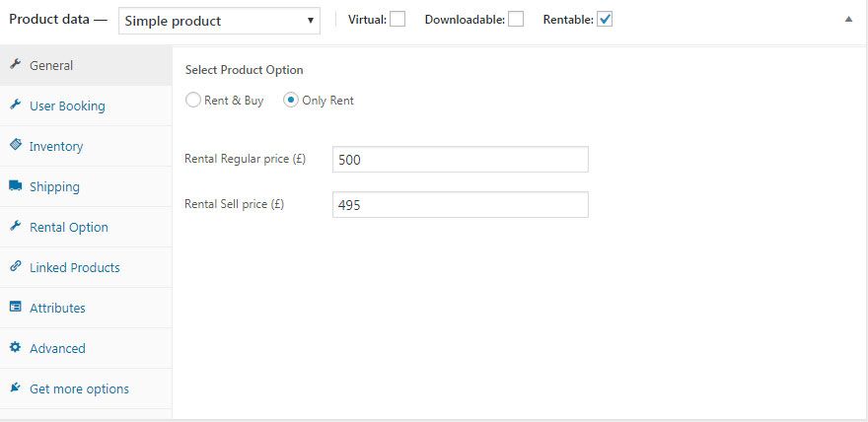The width and height of the screenshot is (868, 422).
Task: Collapse the Product data panel arrow
Action: (848, 20)
